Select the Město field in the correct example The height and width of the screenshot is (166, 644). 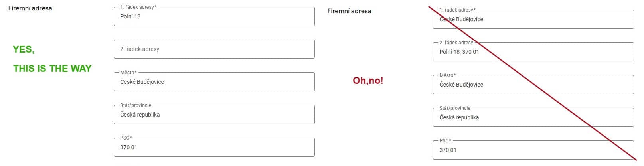click(214, 82)
